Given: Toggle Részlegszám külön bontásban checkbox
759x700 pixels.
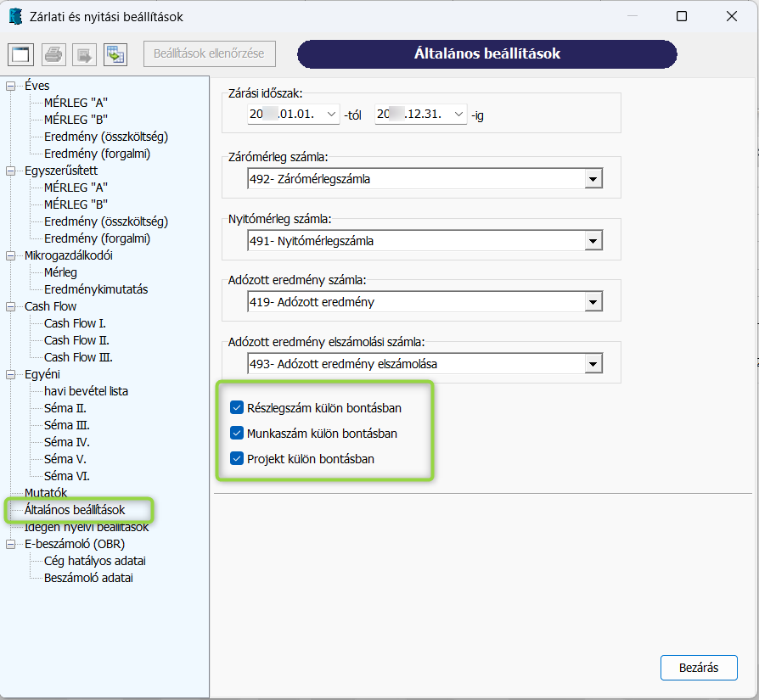Looking at the screenshot, I should click(x=237, y=408).
